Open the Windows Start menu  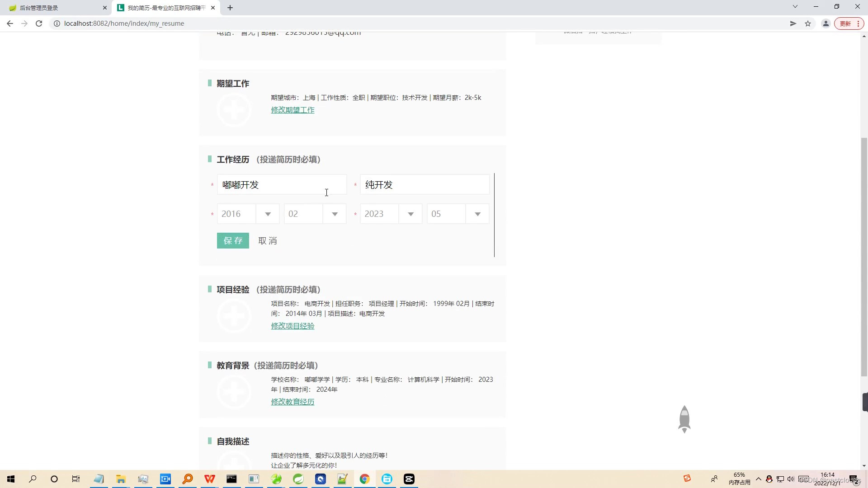pyautogui.click(x=10, y=479)
